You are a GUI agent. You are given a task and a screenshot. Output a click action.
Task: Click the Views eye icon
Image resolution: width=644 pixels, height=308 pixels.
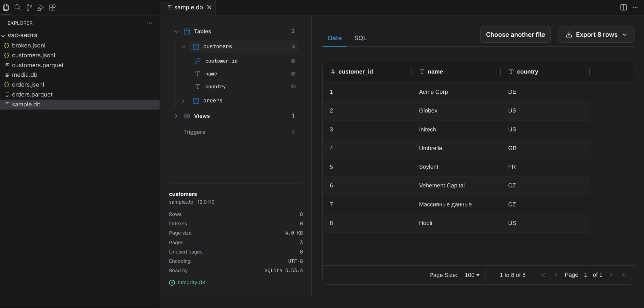coord(187,116)
